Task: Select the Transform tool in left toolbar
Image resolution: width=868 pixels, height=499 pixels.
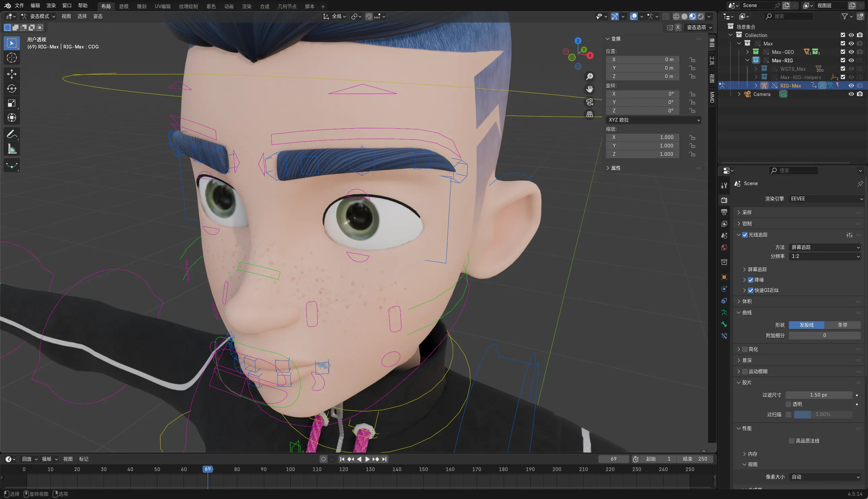Action: [x=12, y=118]
